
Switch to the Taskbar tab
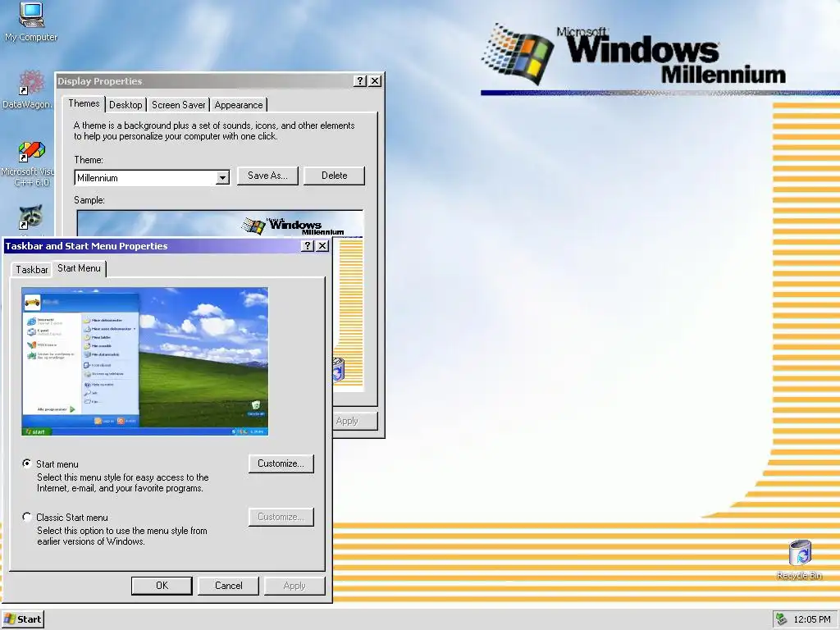[32, 269]
